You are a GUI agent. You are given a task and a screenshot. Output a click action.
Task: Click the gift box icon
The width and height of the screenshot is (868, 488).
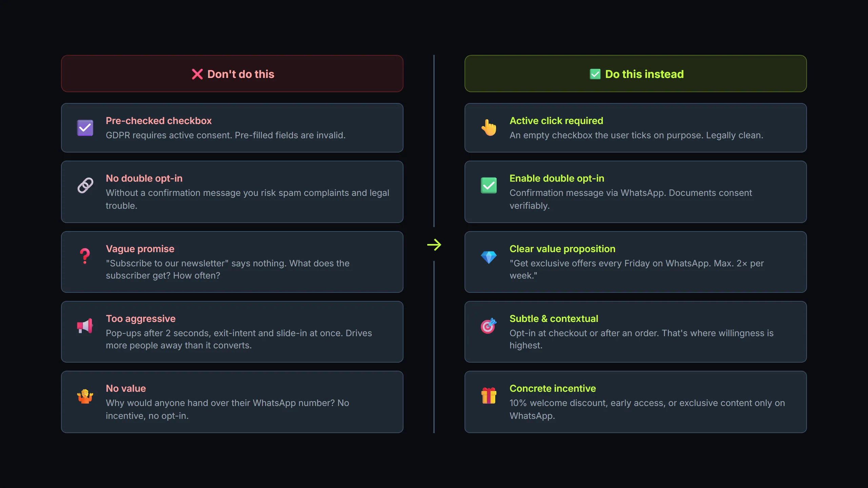(489, 395)
